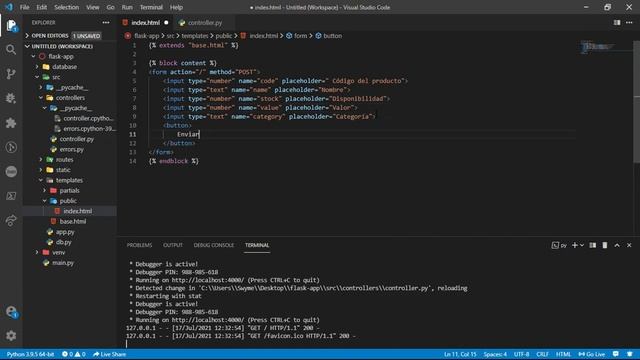Open the Terminal menu

(x=151, y=7)
